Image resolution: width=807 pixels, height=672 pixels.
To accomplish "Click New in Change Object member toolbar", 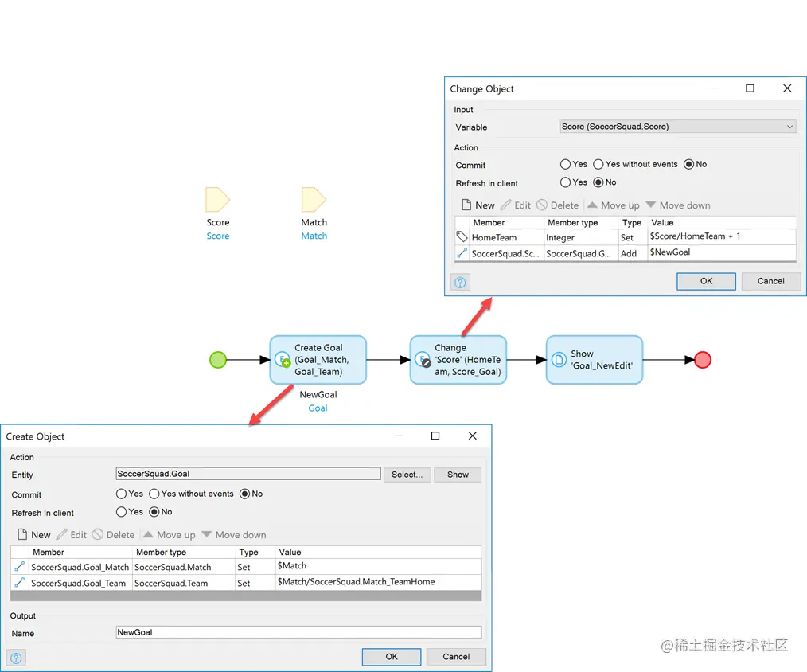I will 478,205.
